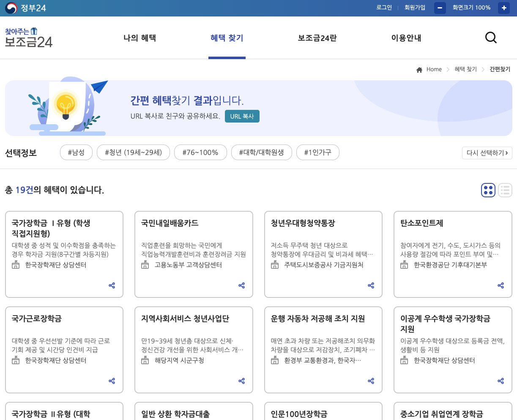
Task: Click agency icon beside 해당지역 시군구청
Action: 145,360
